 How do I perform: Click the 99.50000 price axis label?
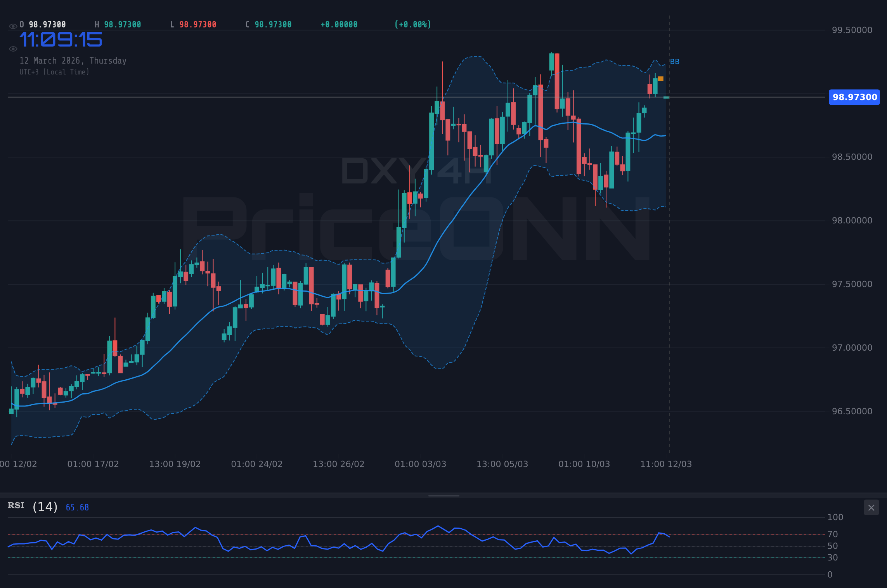coord(852,30)
